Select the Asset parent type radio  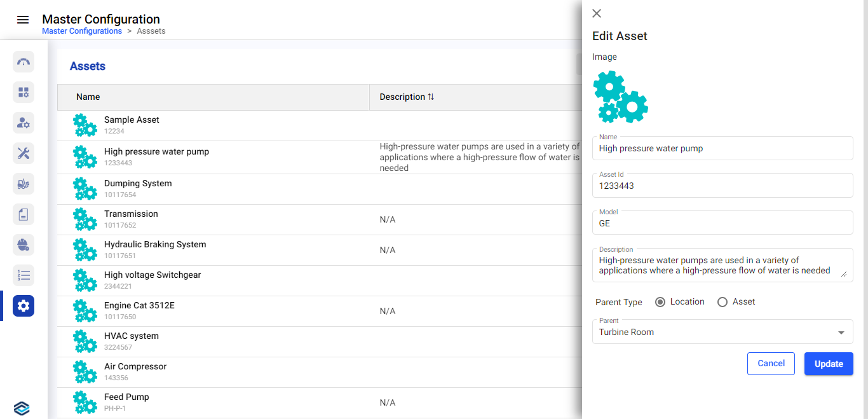[722, 302]
